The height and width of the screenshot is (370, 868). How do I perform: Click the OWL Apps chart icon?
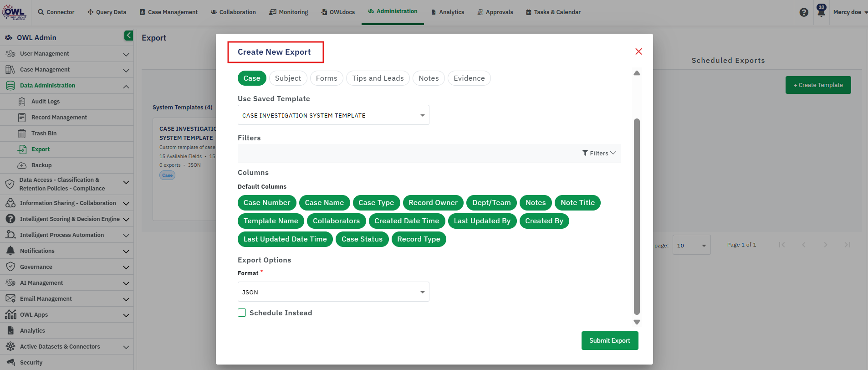point(10,315)
